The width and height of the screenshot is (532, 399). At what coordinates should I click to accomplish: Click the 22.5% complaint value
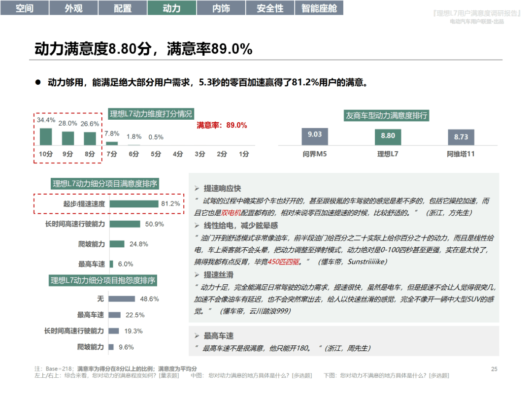pos(135,315)
